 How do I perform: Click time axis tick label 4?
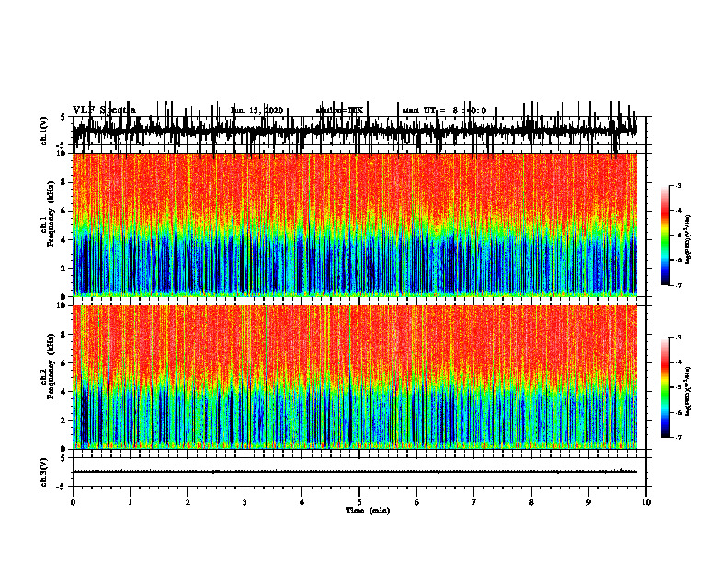pos(302,502)
